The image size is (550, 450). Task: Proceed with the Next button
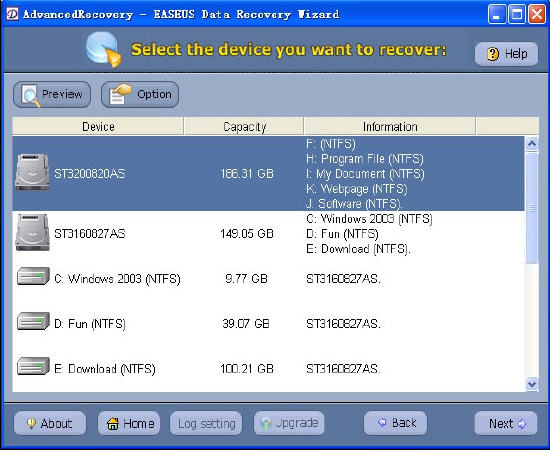506,423
